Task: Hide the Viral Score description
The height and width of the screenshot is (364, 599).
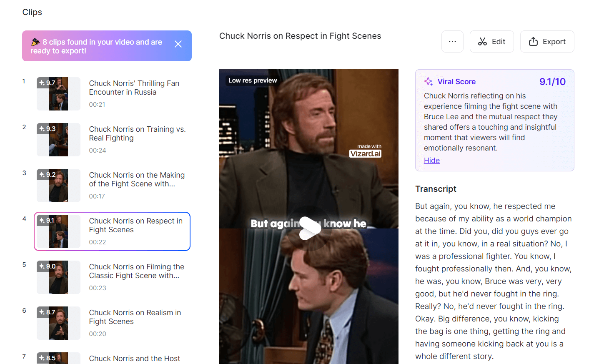Action: click(x=431, y=160)
